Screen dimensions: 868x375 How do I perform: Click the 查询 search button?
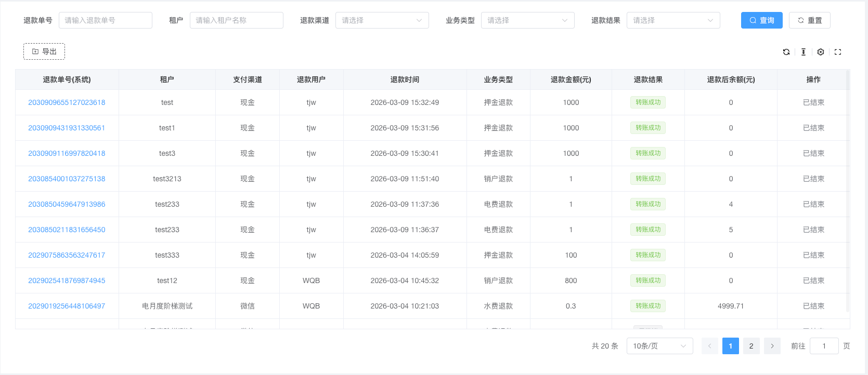point(761,20)
